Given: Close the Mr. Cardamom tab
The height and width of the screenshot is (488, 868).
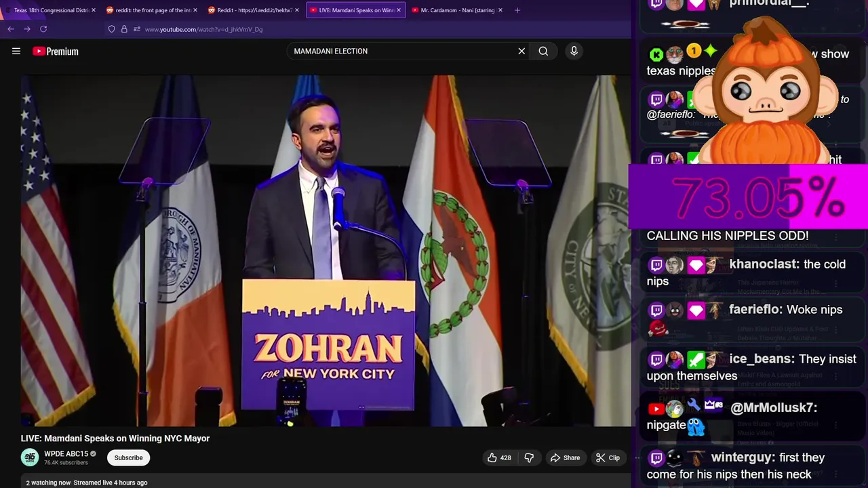Looking at the screenshot, I should tap(500, 10).
